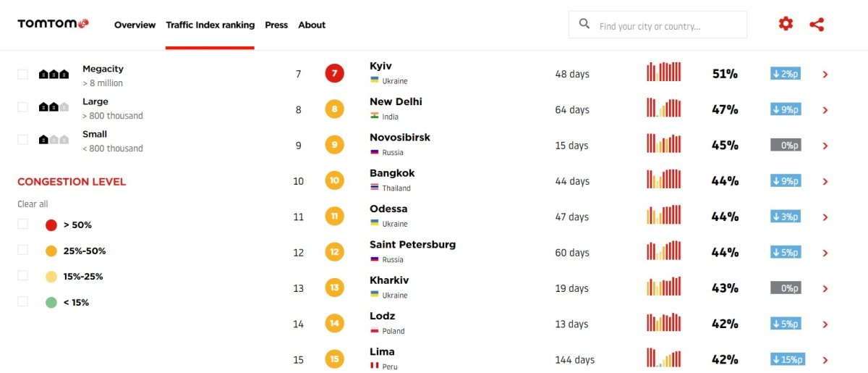Viewport: 868px width, 373px height.
Task: Check the > 50% congestion filter
Action: coord(22,224)
